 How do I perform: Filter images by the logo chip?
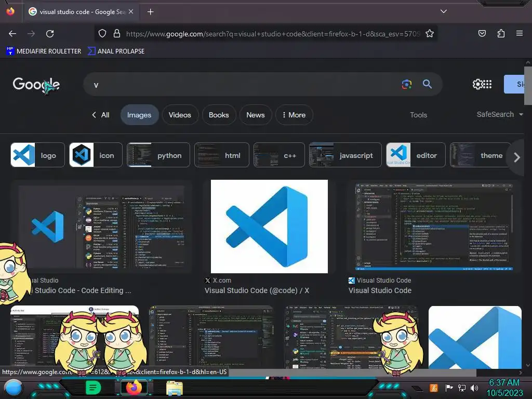[37, 155]
